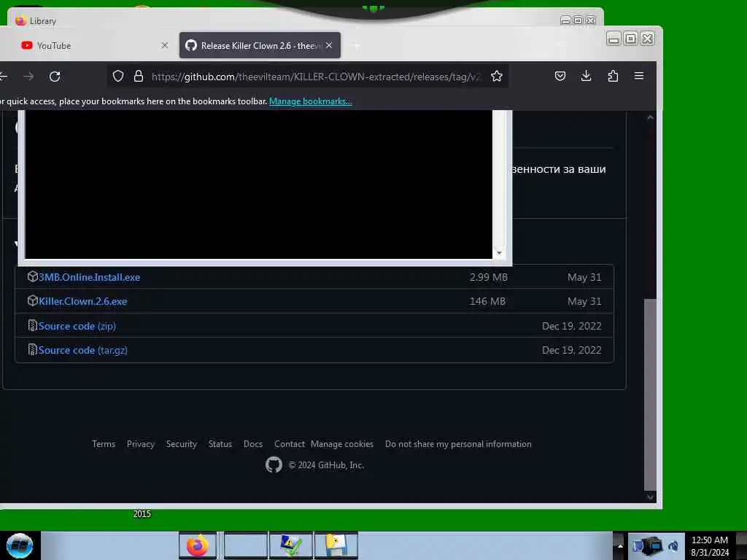Download Killer.Clown.2.6.exe
Viewport: 747px width, 560px height.
[x=83, y=301]
